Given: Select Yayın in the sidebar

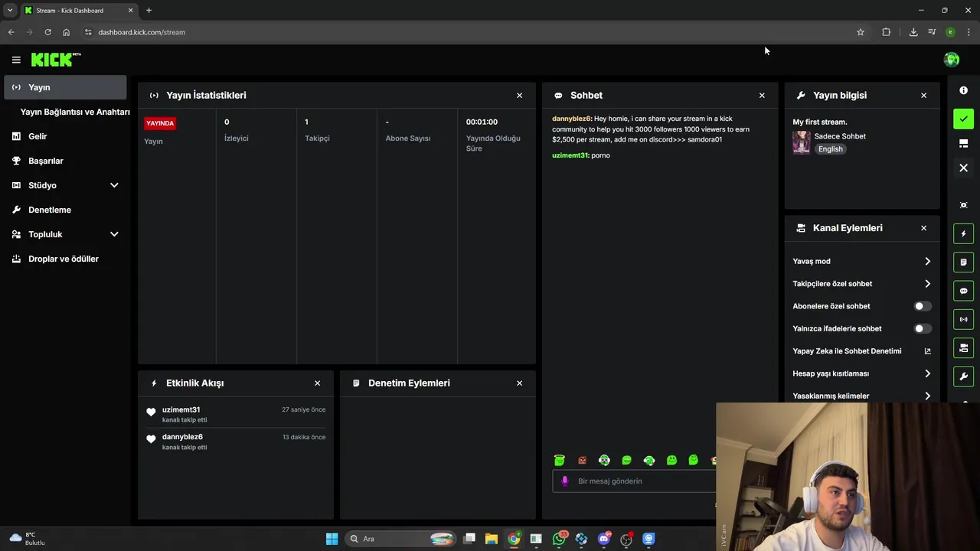Looking at the screenshot, I should coord(65,87).
